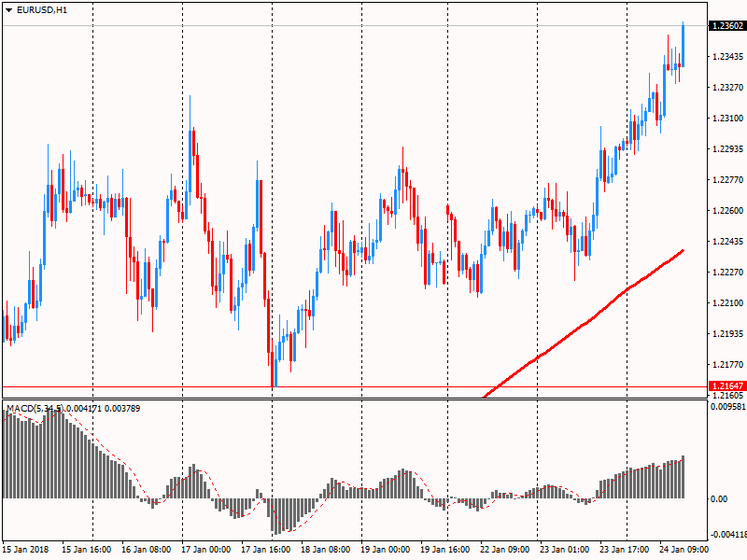Click time axis label 17 Jan 00:00
The image size is (747, 560).
click(205, 550)
